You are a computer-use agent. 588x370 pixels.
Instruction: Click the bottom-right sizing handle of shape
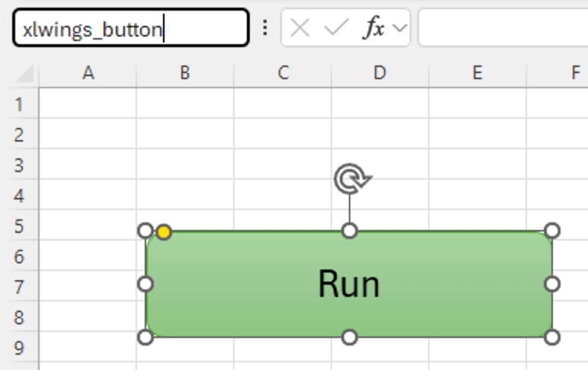point(552,337)
